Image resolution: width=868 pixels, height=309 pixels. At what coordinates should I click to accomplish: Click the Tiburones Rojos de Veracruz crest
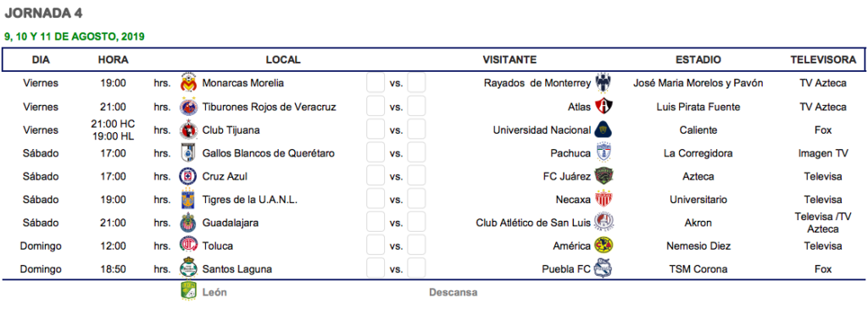pyautogui.click(x=189, y=107)
